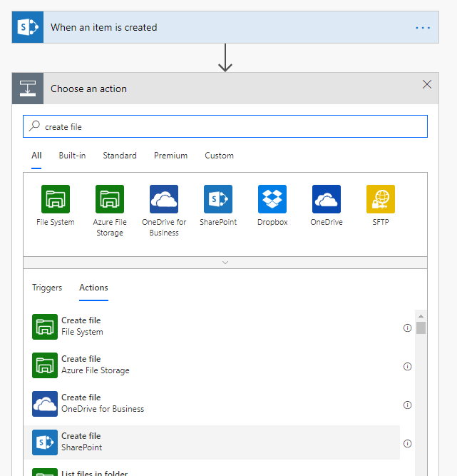Screen dimensions: 457x476
Task: Click the create file search box
Action: tap(225, 126)
